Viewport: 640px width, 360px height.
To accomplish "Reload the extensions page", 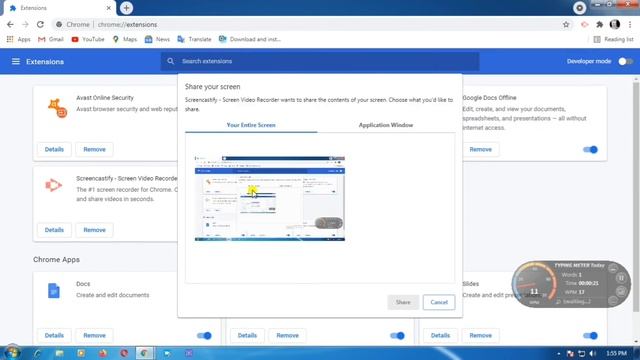I will coord(40,24).
